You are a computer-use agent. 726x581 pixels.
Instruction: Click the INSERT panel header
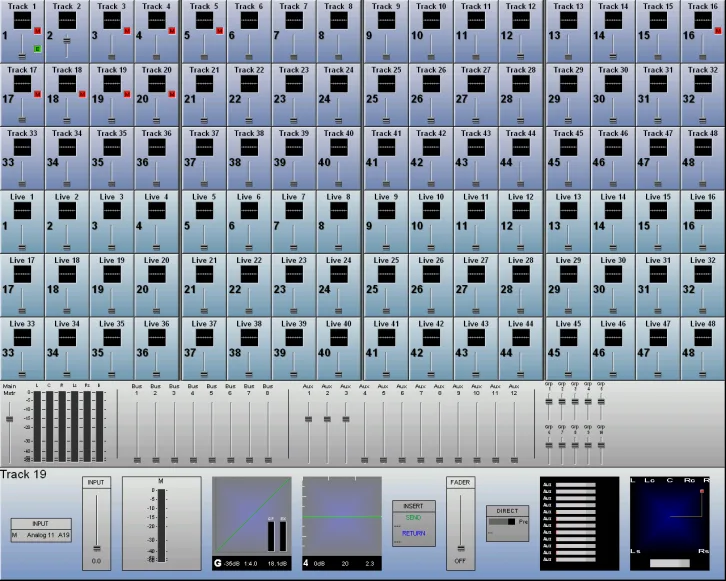click(413, 506)
